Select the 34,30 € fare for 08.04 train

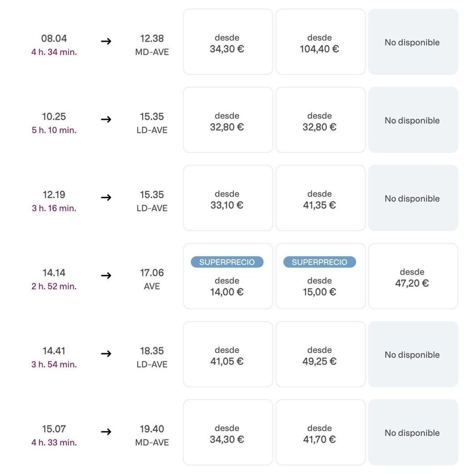pyautogui.click(x=228, y=42)
